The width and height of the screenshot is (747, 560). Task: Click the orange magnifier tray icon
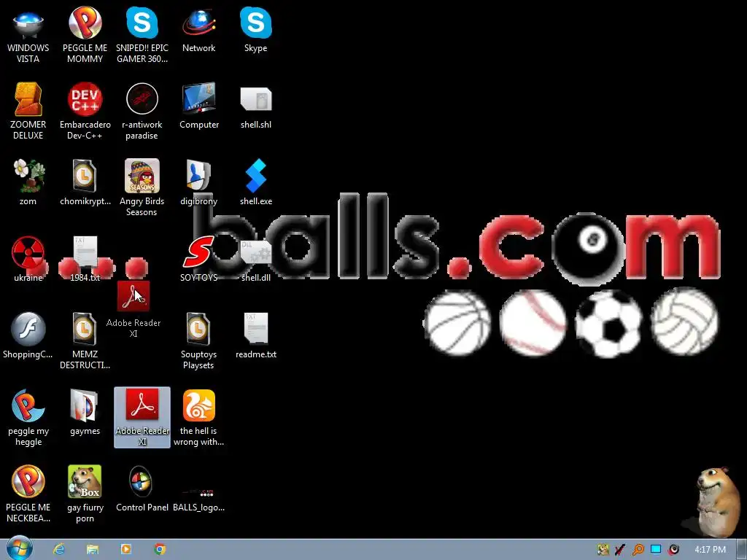(x=638, y=550)
